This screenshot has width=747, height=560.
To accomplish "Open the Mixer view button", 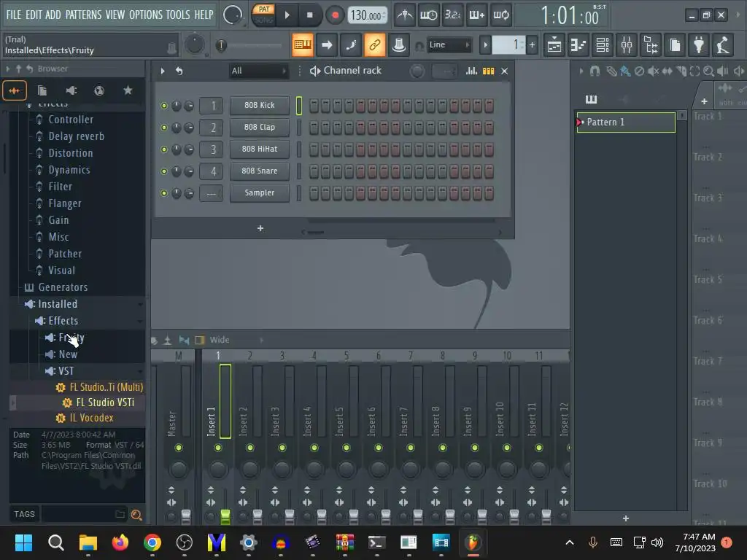I will tap(627, 45).
